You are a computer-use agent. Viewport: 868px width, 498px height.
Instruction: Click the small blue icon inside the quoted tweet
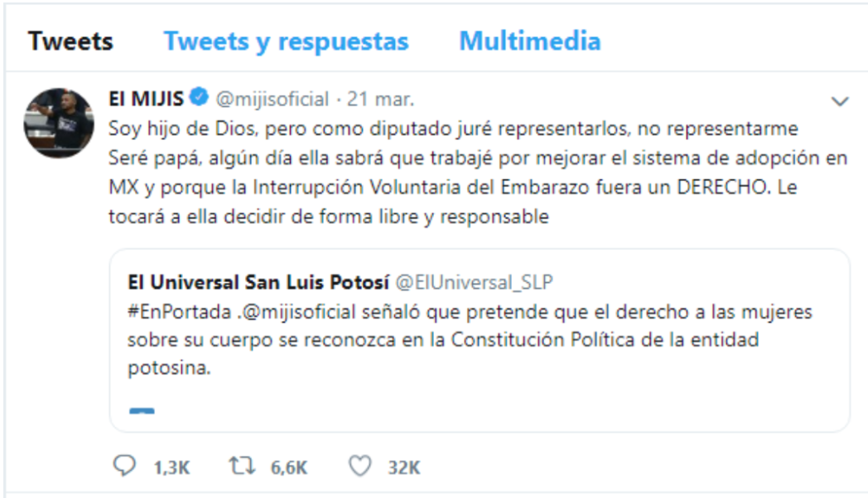pos(142,412)
